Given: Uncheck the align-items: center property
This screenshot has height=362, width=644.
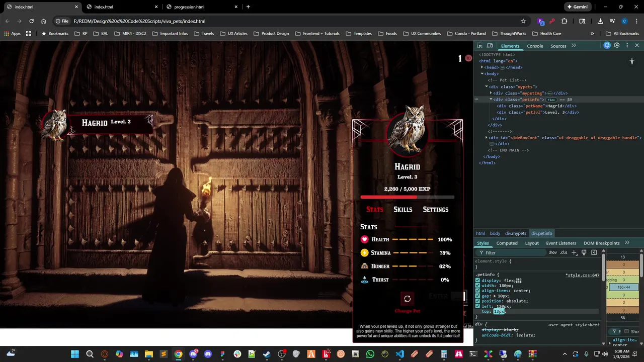Looking at the screenshot, I should 477,291.
